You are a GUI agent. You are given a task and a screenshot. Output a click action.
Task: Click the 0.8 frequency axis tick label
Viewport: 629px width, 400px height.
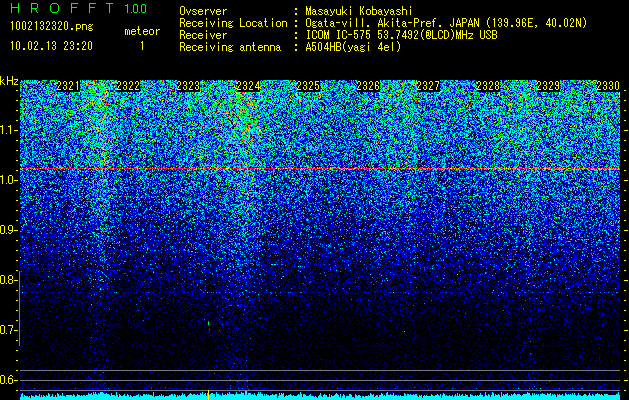click(x=8, y=280)
